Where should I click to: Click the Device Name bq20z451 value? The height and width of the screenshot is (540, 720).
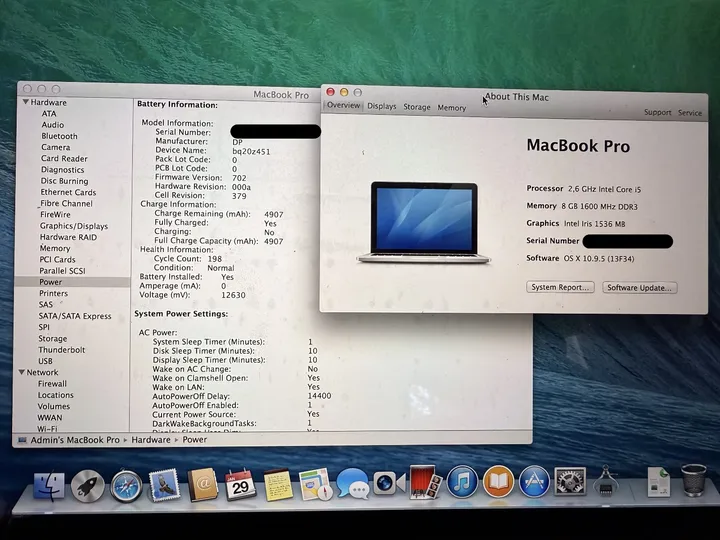click(x=251, y=151)
